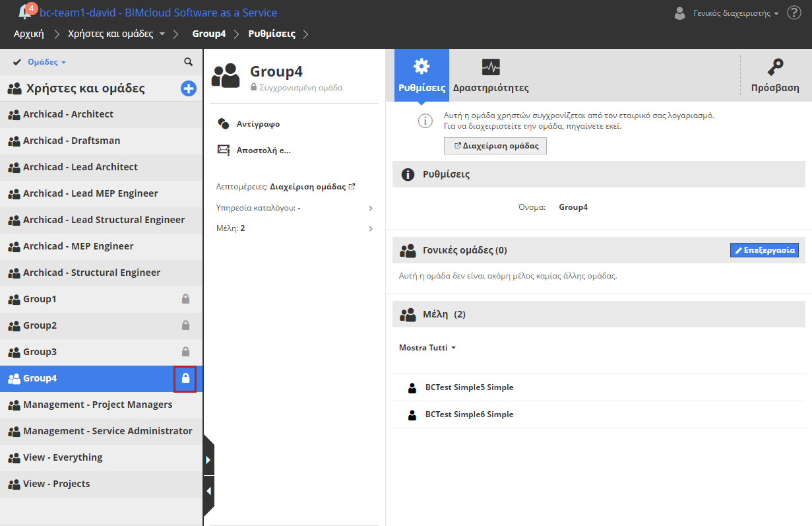Image resolution: width=812 pixels, height=526 pixels.
Task: Open the Γενικός διαχειριστής user menu
Action: [735, 13]
